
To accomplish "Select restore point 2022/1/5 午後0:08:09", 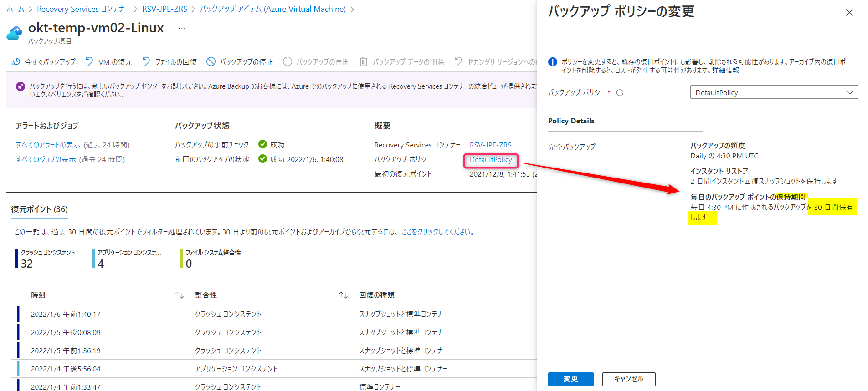I will (x=66, y=332).
